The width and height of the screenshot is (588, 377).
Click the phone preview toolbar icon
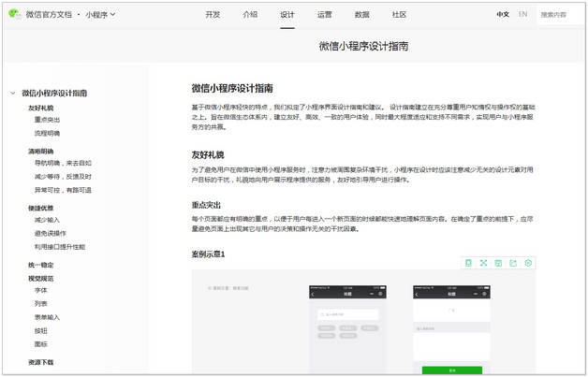coord(468,263)
